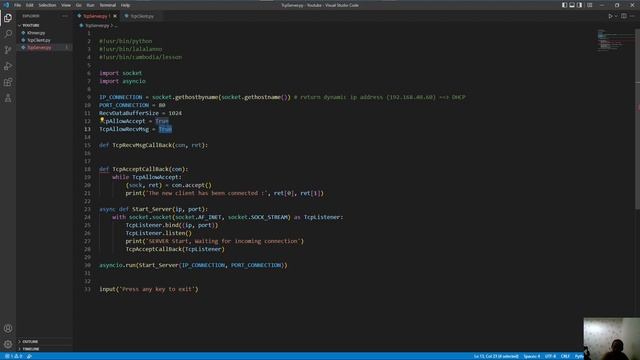The height and width of the screenshot is (360, 640).
Task: Click 'def TcpAcceptCallBack(con):' line
Action: coord(144,169)
